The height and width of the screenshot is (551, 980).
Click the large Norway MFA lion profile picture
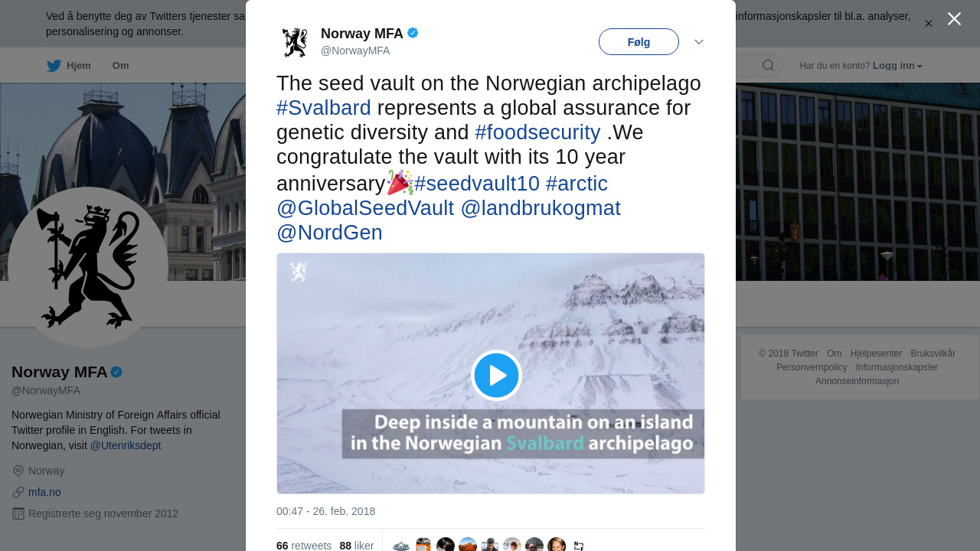point(88,266)
